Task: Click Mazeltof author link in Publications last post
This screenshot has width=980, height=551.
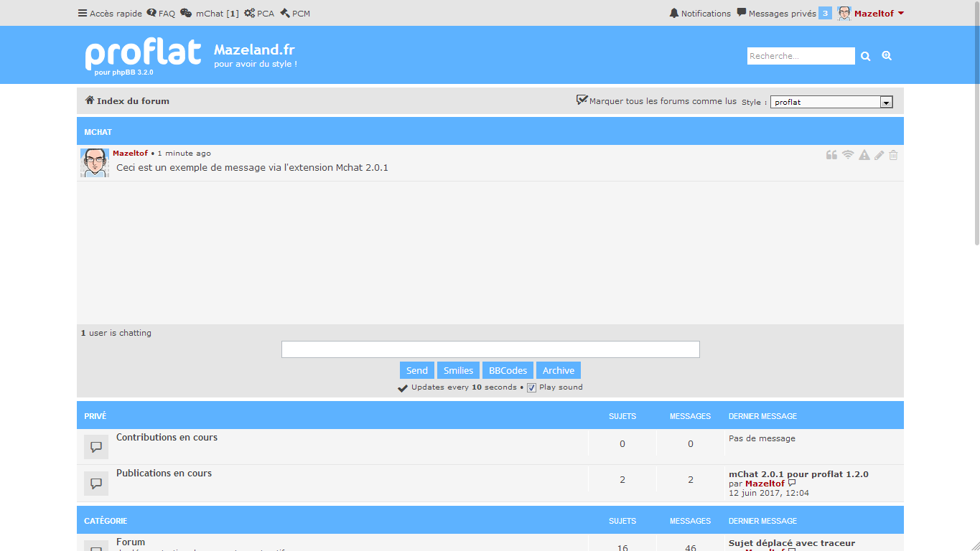Action: point(765,484)
